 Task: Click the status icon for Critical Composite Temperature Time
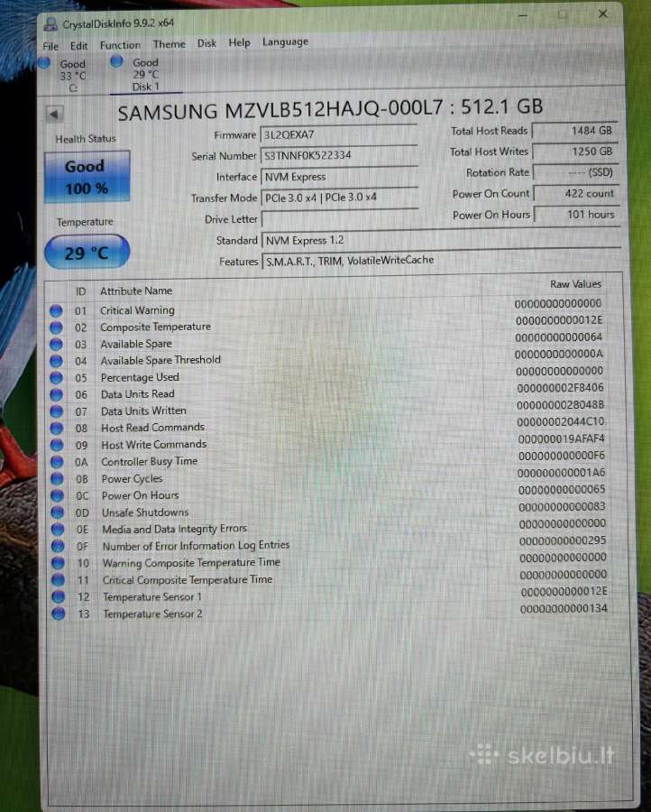pyautogui.click(x=58, y=580)
